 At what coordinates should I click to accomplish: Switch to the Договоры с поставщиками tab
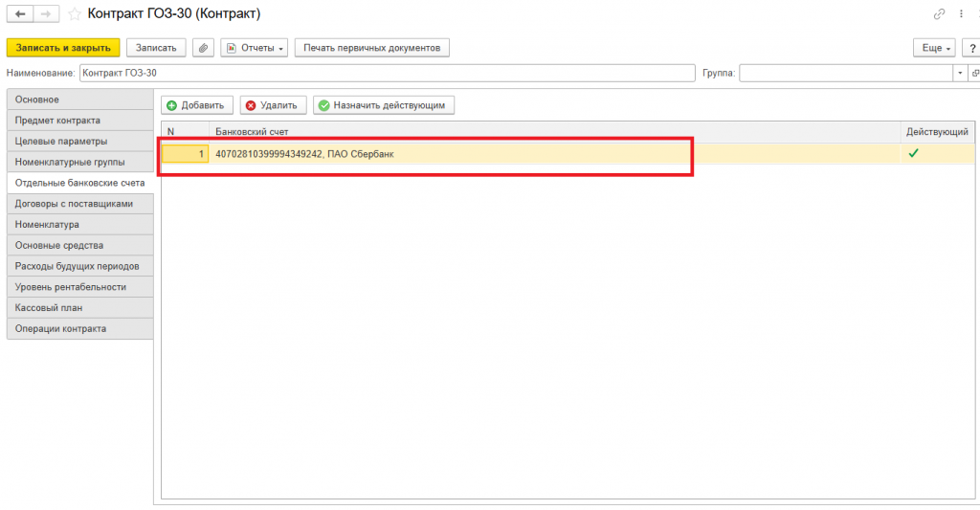[x=80, y=204]
